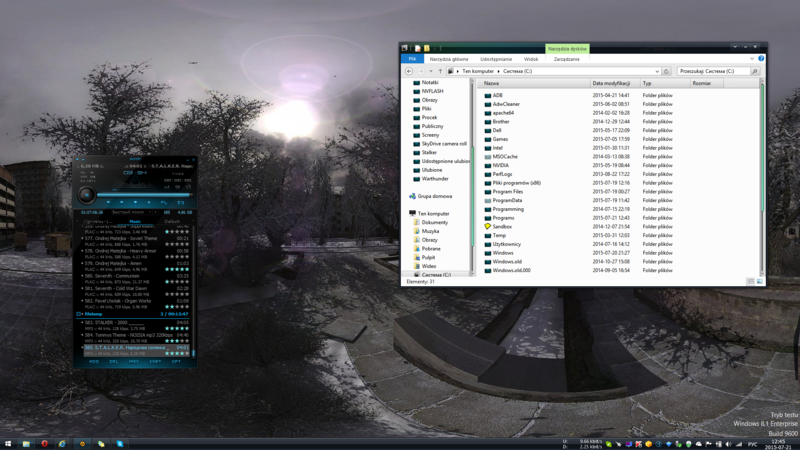The image size is (800, 450).
Task: Select Pavel Lhotak - Organ Works track
Action: point(136,304)
